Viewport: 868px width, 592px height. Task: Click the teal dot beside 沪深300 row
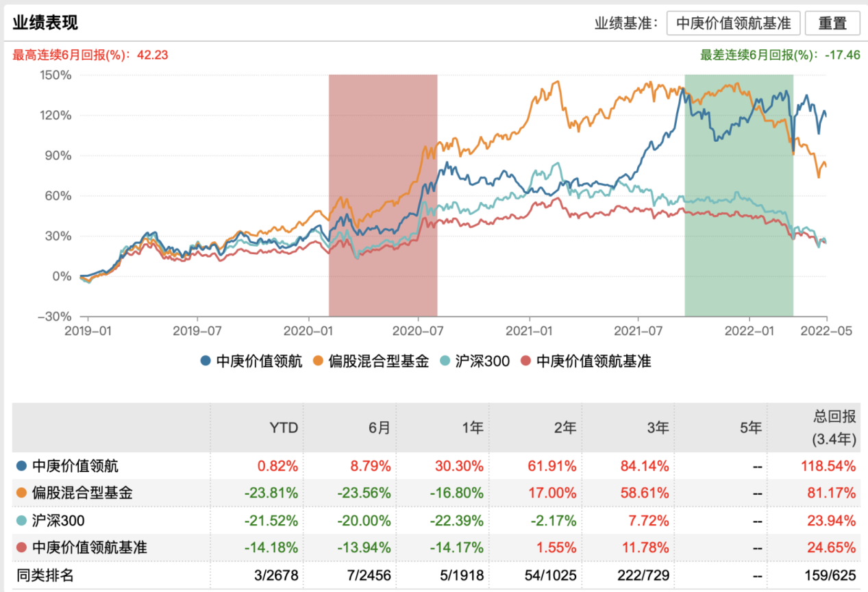point(22,521)
